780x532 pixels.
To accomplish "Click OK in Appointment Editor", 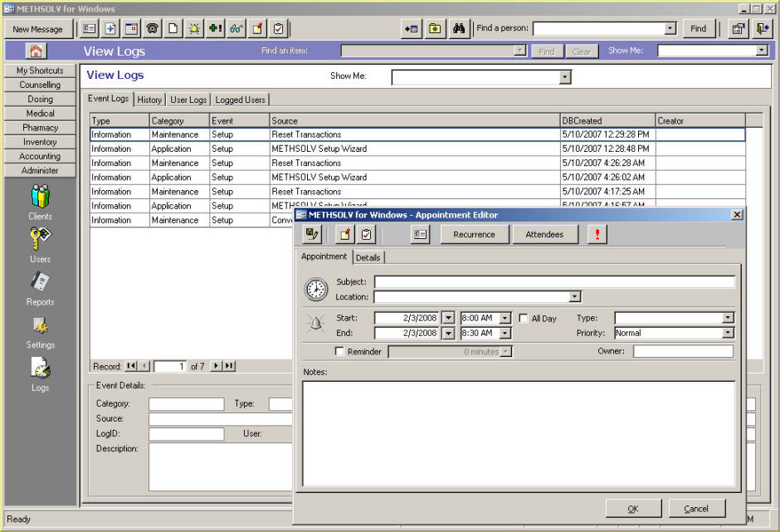I will pyautogui.click(x=633, y=508).
